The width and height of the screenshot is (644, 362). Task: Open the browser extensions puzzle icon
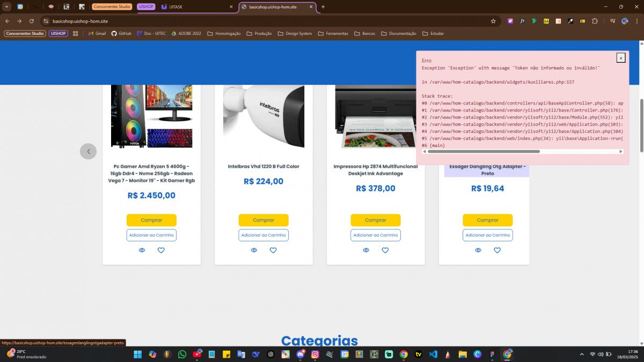[x=595, y=21]
